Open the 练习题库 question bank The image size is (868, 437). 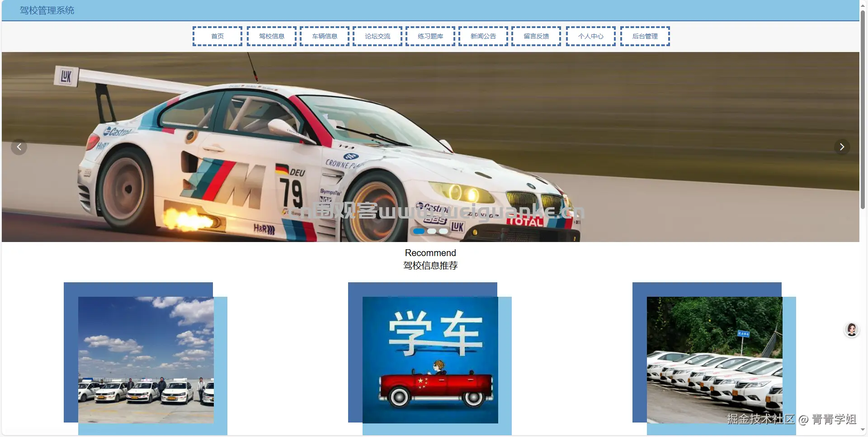tap(430, 36)
